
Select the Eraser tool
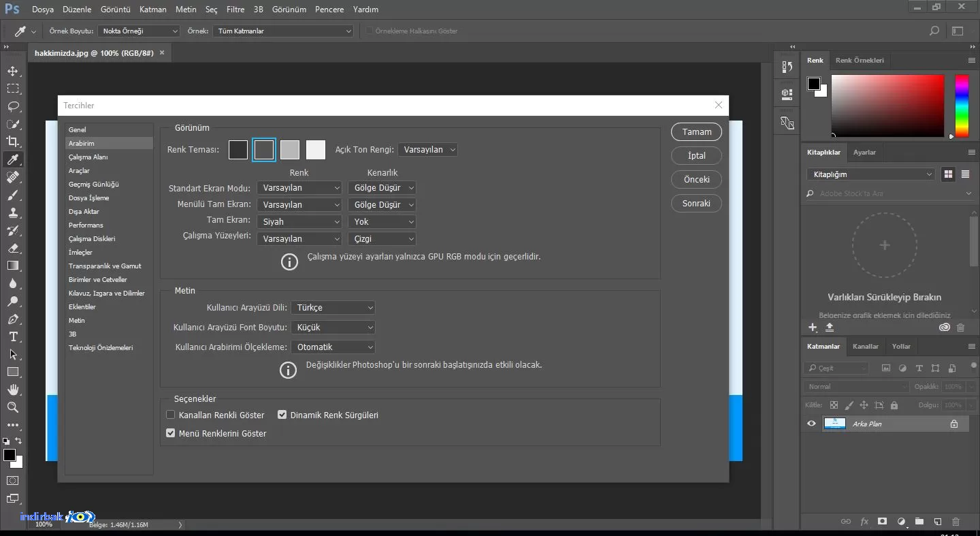[x=13, y=248]
